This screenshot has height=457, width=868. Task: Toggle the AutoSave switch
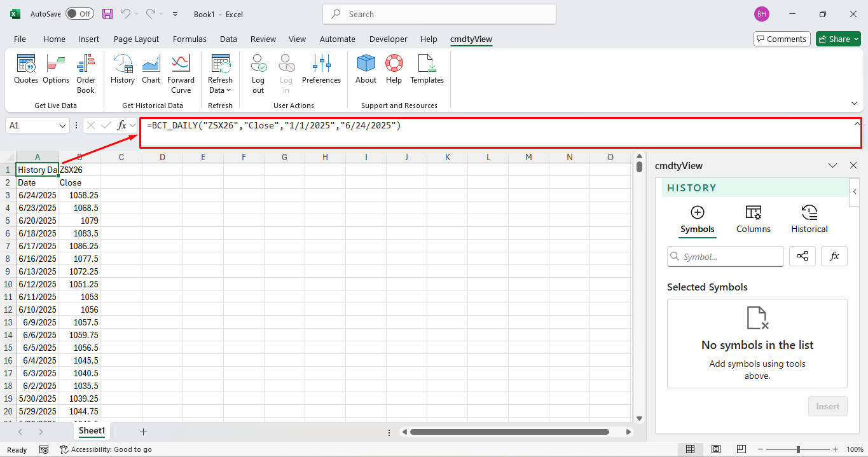[x=79, y=14]
